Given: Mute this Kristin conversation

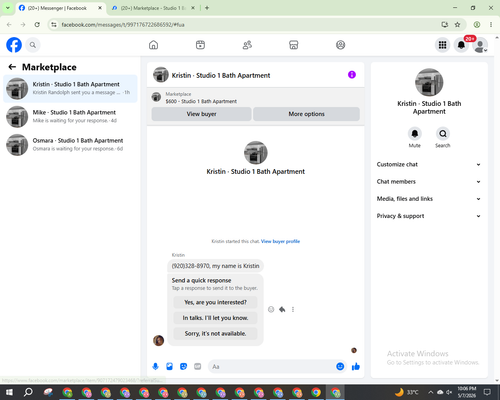Looking at the screenshot, I should tap(415, 134).
